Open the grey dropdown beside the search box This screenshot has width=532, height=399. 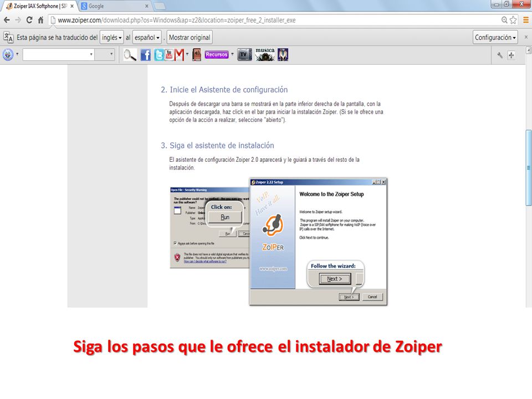coord(105,54)
